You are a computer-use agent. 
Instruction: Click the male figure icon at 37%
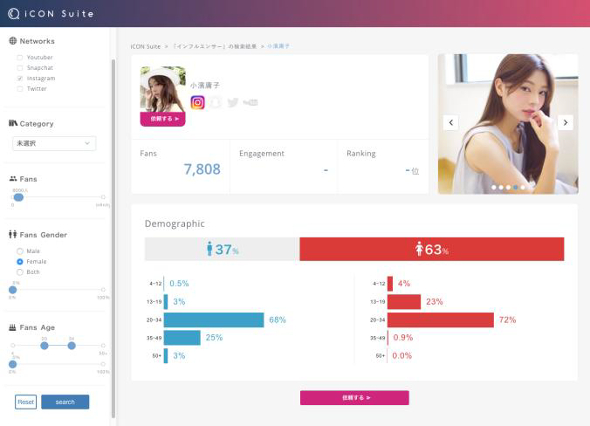pos(210,249)
